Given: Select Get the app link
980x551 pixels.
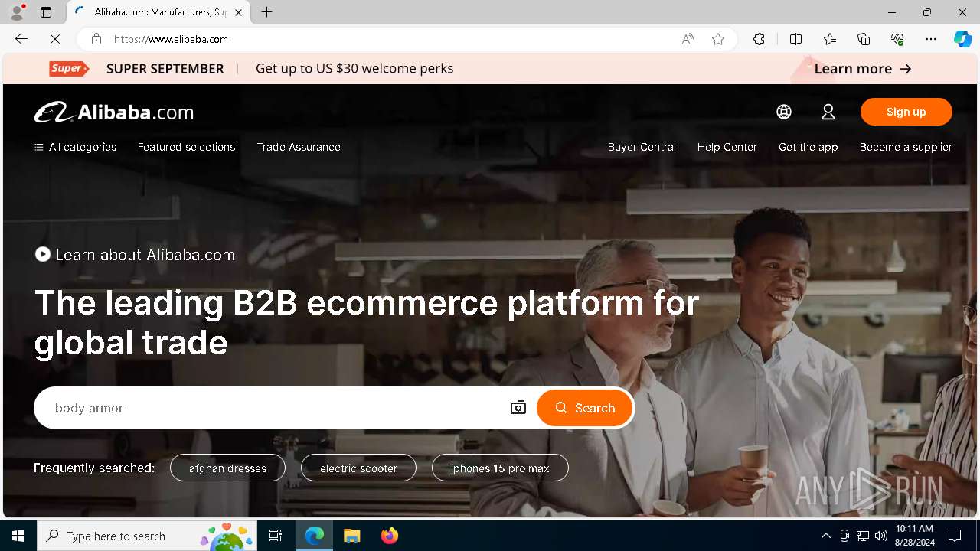Looking at the screenshot, I should pos(808,147).
